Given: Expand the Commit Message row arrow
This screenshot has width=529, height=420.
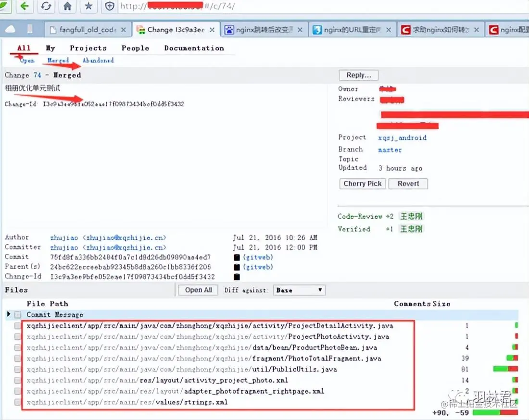Looking at the screenshot, I should tap(9, 314).
